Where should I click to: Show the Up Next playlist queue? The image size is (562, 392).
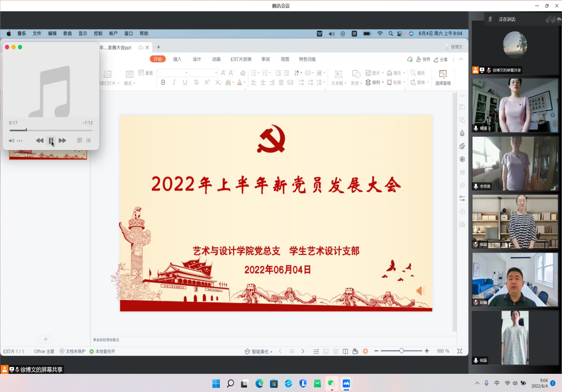click(x=89, y=141)
